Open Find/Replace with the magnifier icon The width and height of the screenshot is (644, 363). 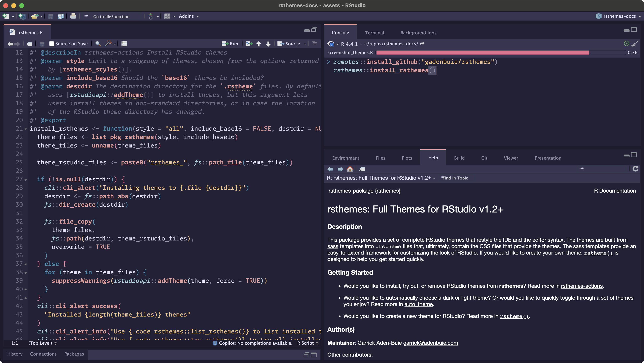98,43
